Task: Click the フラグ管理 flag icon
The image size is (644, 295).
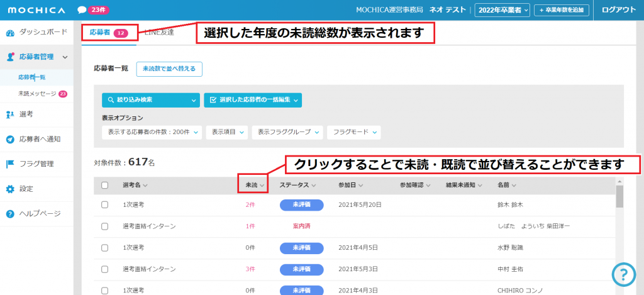Action: point(10,164)
